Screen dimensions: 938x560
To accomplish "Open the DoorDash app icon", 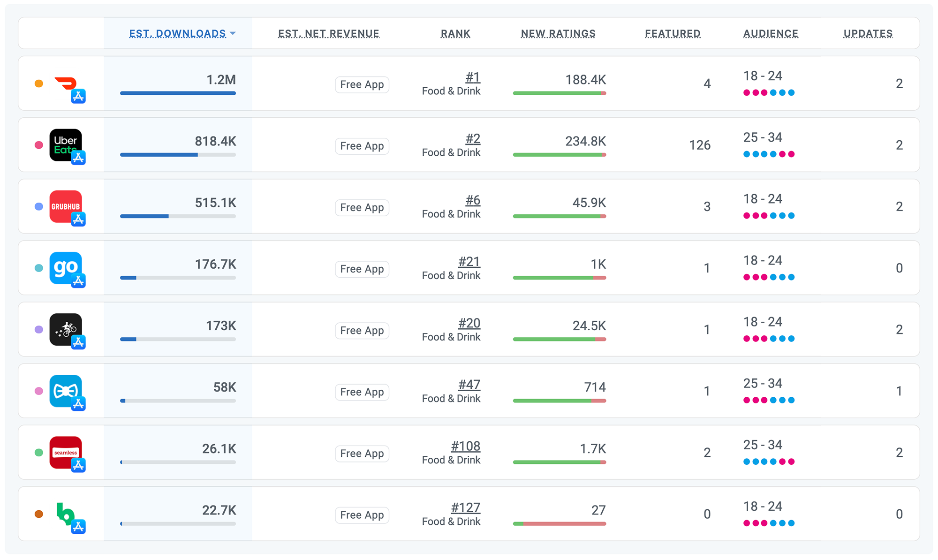I will [x=66, y=83].
